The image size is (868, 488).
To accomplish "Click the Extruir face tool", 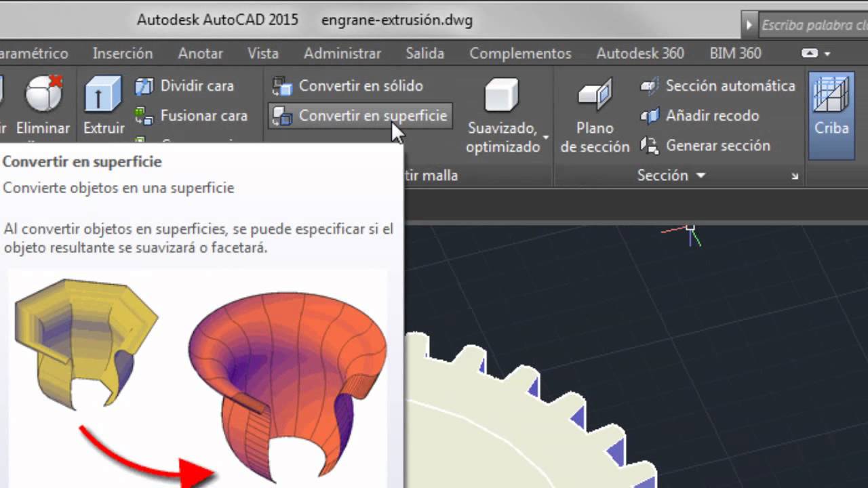I will click(x=103, y=105).
